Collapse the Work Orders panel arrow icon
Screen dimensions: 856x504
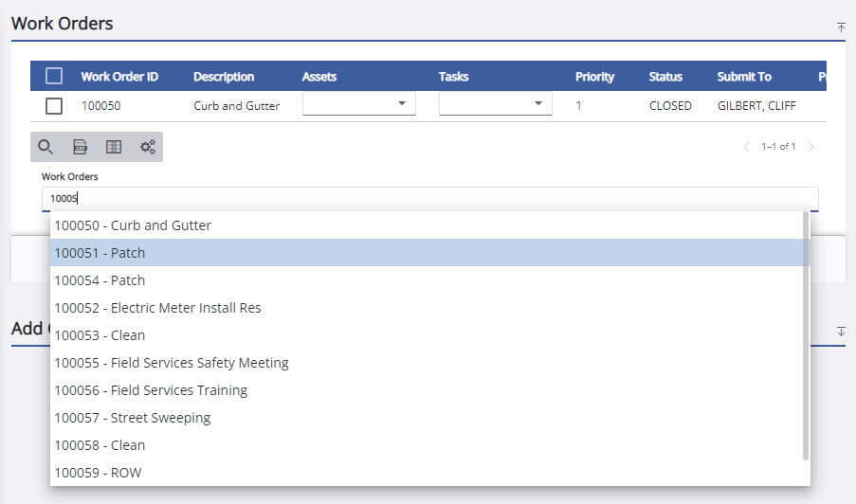click(841, 27)
